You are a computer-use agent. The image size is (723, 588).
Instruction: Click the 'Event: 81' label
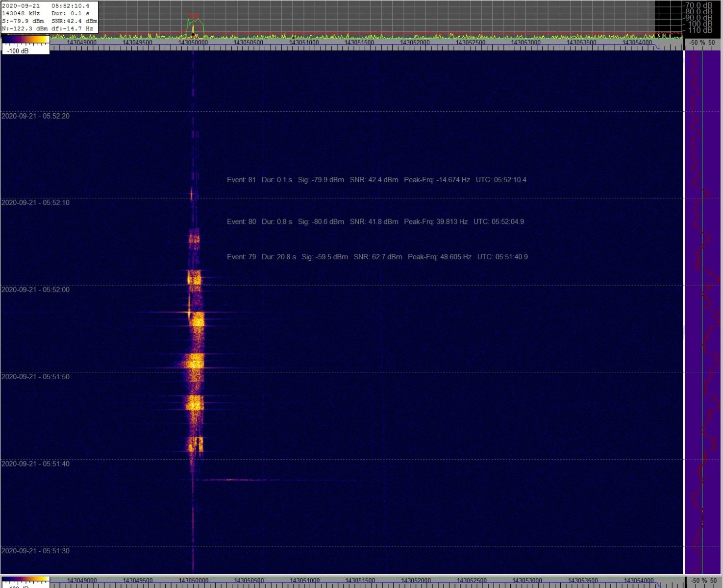coord(241,180)
